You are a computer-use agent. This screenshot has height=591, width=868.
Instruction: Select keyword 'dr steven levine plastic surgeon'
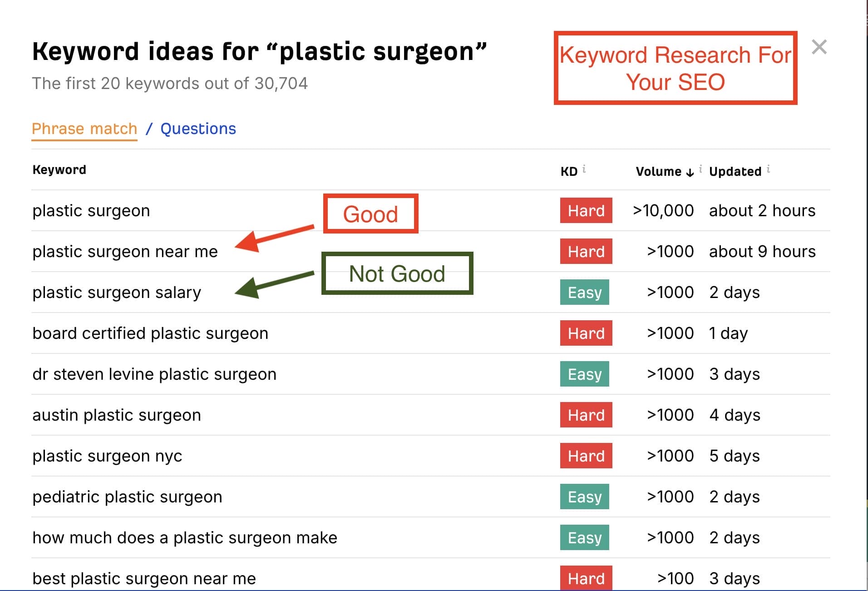[154, 374]
